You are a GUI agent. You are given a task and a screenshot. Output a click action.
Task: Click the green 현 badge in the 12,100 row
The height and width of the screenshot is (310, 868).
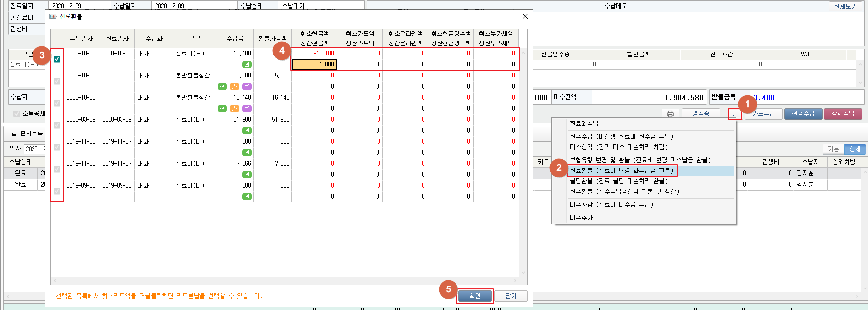(x=246, y=65)
